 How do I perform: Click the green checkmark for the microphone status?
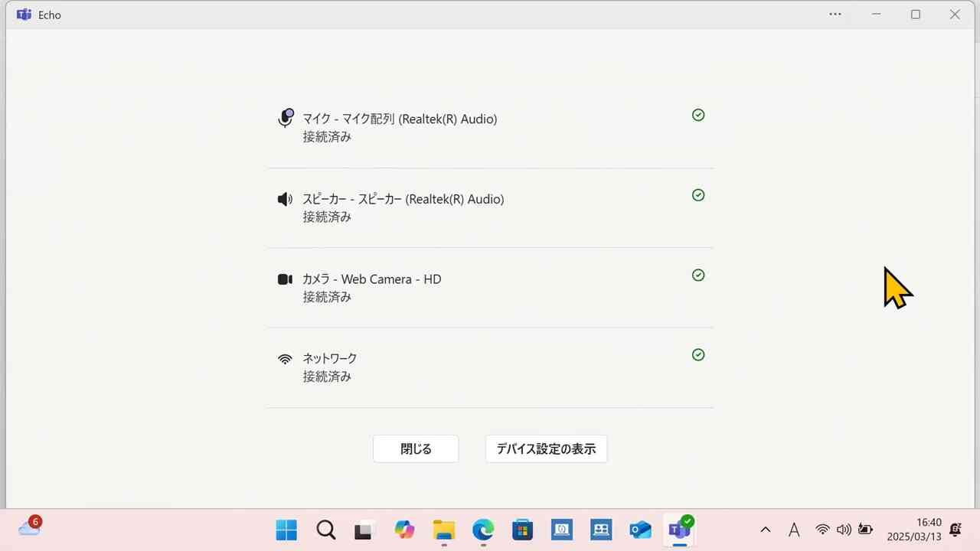pos(697,115)
